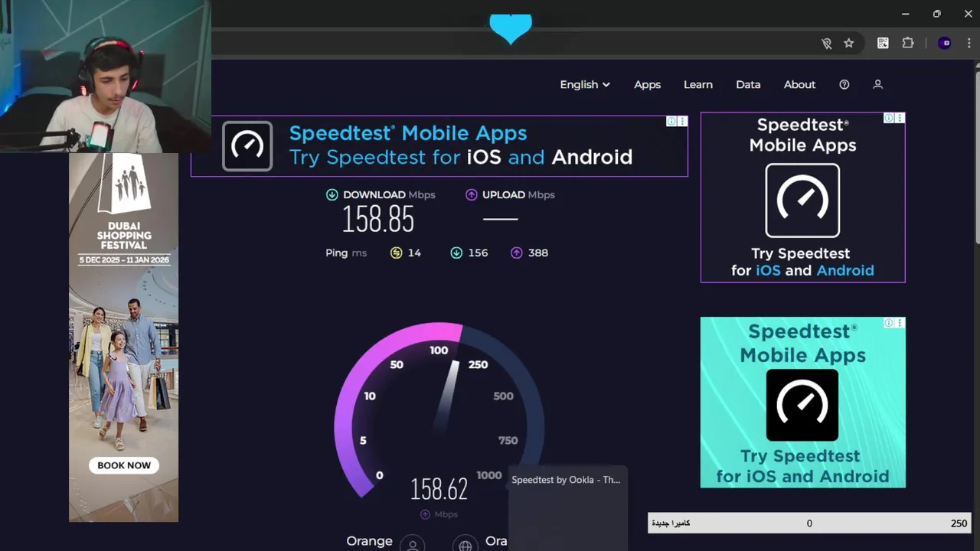Screen dimensions: 980x551
Task: Click the Orange ISP user icon
Action: [x=413, y=543]
